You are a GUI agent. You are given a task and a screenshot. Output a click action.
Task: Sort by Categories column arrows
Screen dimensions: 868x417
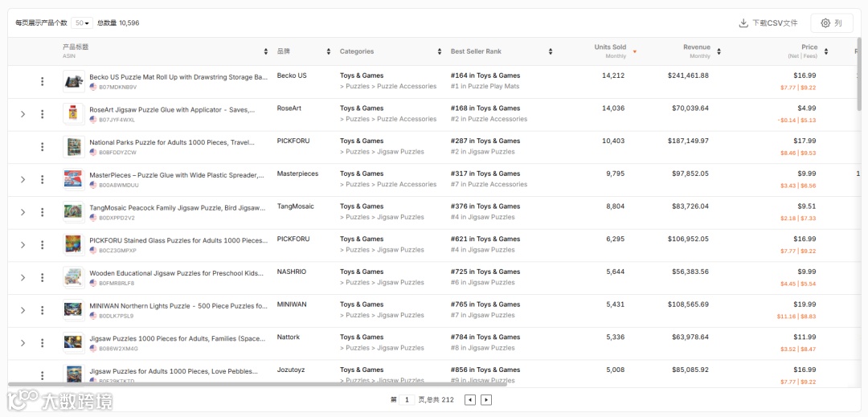tap(440, 51)
